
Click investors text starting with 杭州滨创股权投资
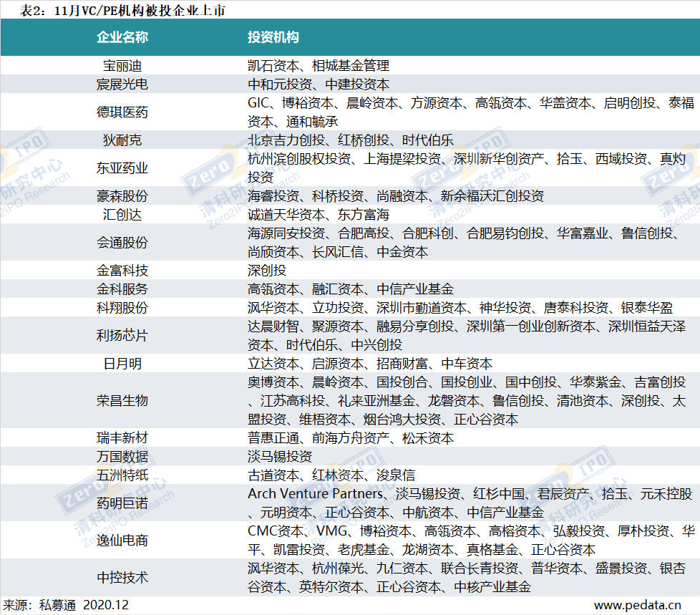[467, 168]
